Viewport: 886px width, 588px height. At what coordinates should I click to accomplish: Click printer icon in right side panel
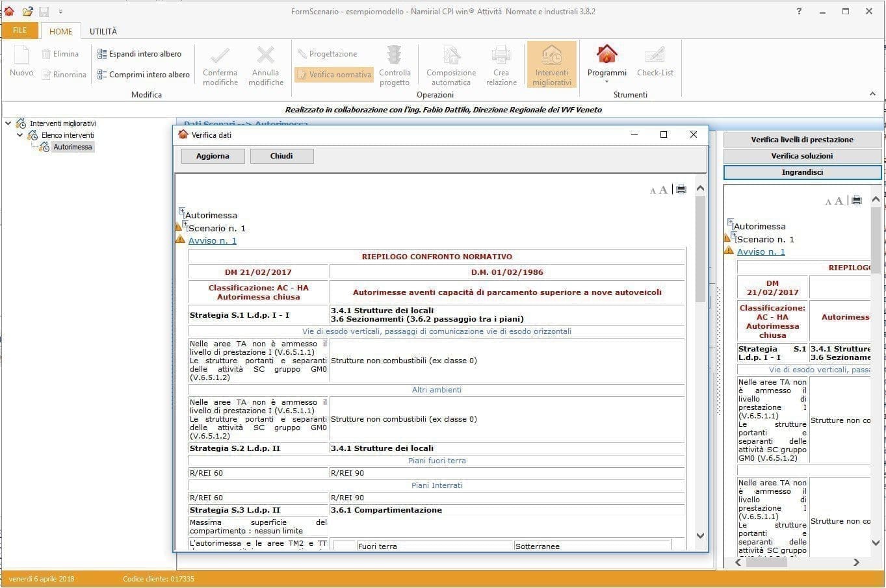(x=856, y=200)
